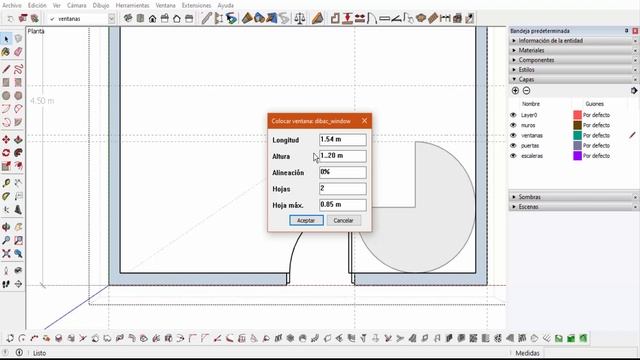The width and height of the screenshot is (640, 360).
Task: Click the teal ventanas color swatch
Action: coord(577,136)
